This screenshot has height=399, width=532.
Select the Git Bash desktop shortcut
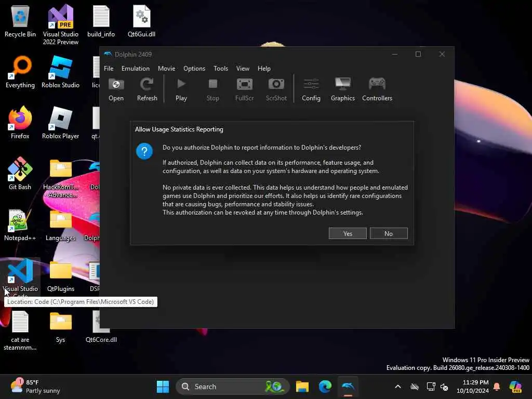[20, 174]
